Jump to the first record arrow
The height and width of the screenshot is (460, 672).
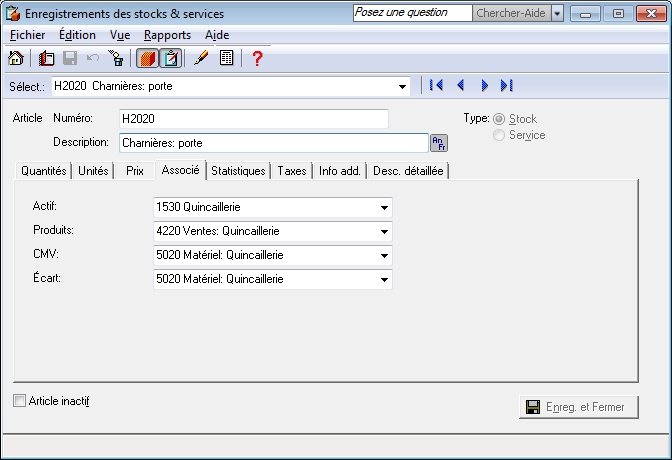[436, 86]
